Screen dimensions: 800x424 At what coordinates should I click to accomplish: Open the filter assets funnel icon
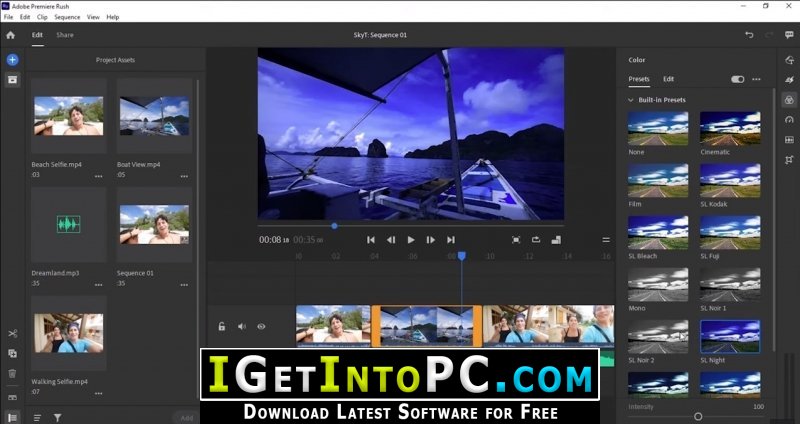58,418
